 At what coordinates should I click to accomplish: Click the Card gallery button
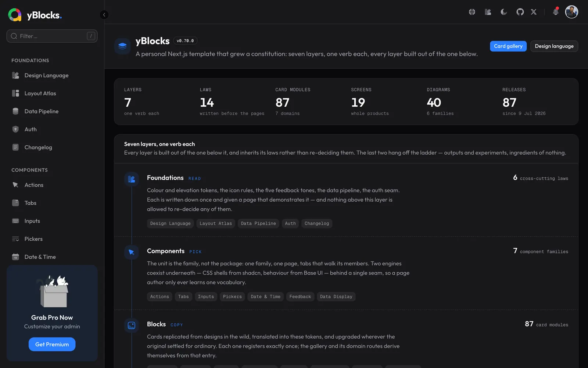coord(508,46)
